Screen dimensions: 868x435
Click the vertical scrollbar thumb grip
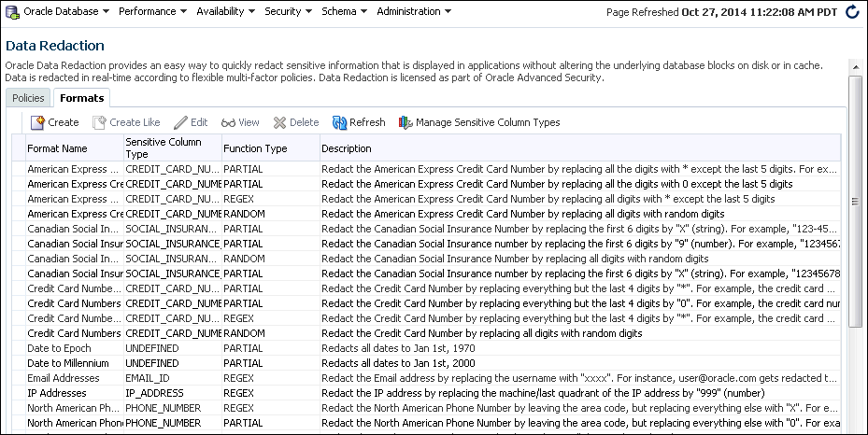coord(856,202)
